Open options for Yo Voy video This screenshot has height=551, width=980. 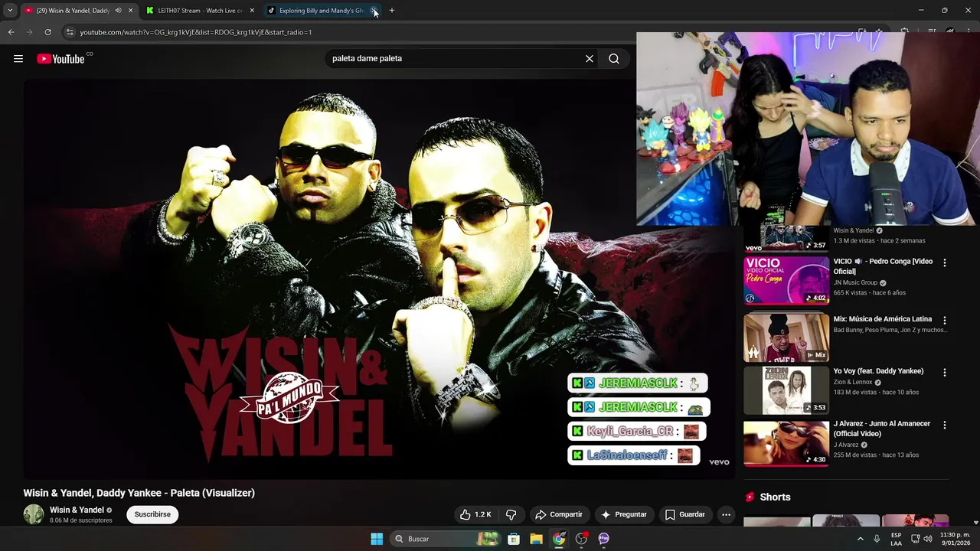pyautogui.click(x=944, y=373)
